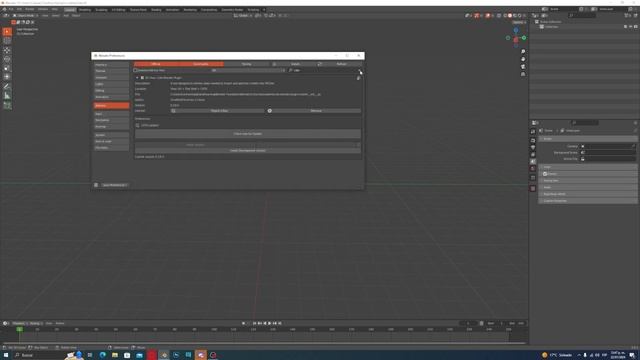
Task: Toggle the Gravity checkbox in Scene properties
Action: [545, 174]
